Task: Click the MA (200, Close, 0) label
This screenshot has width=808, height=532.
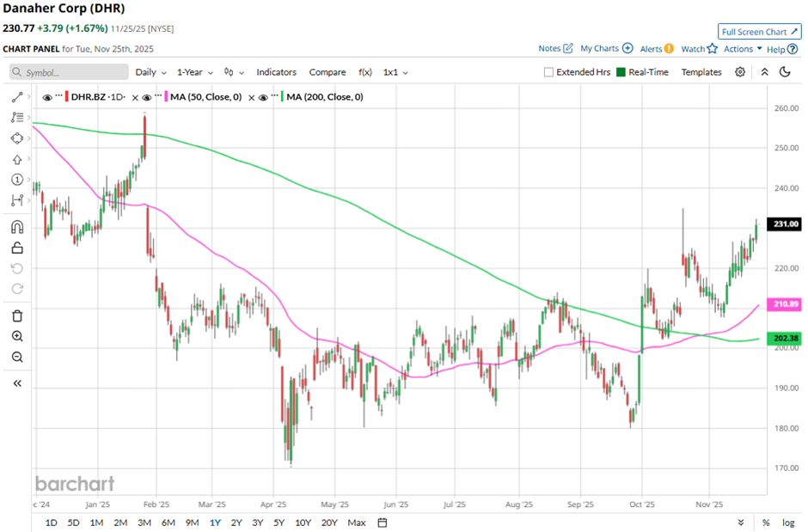Action: 325,97
